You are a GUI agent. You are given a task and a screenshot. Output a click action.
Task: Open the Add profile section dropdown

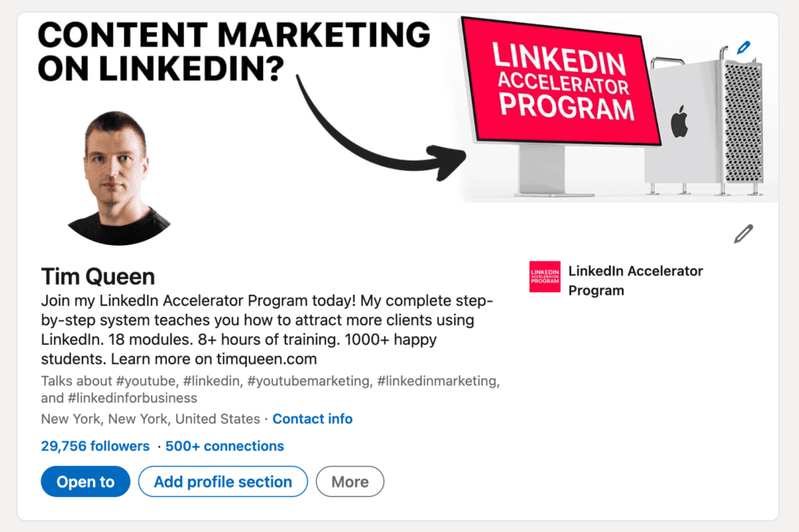pos(222,482)
